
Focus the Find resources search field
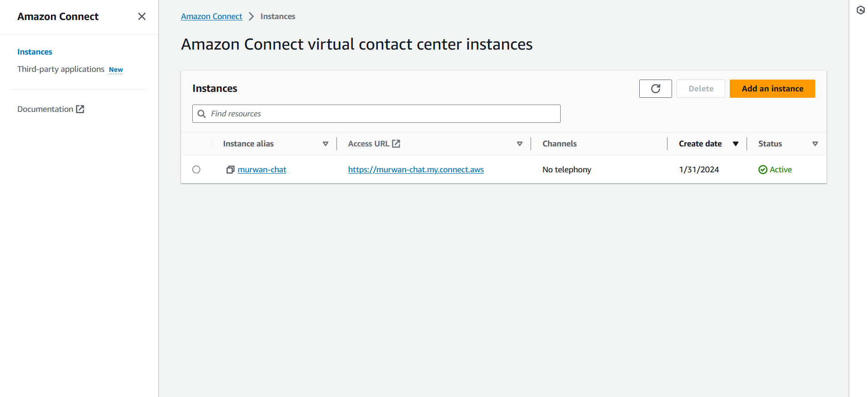(x=376, y=114)
